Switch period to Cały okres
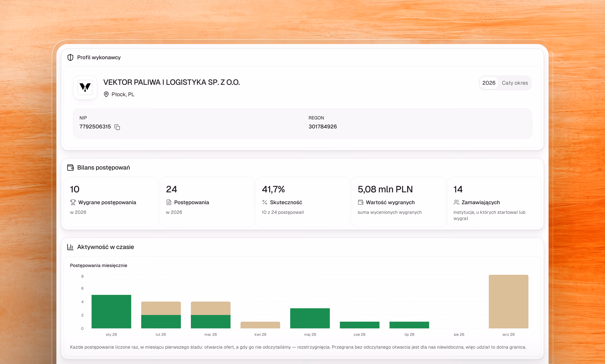 tap(515, 83)
